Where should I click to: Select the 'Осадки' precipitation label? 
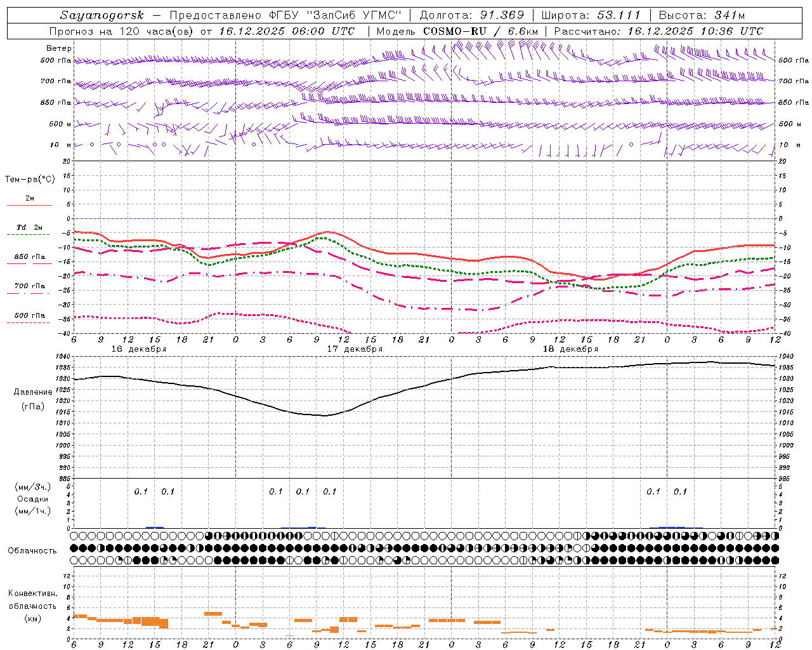point(33,499)
